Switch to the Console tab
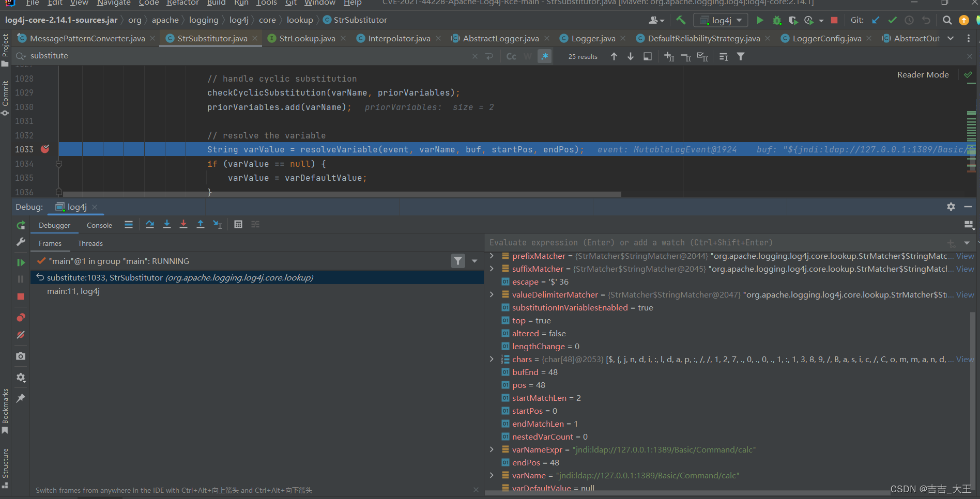 pos(99,225)
